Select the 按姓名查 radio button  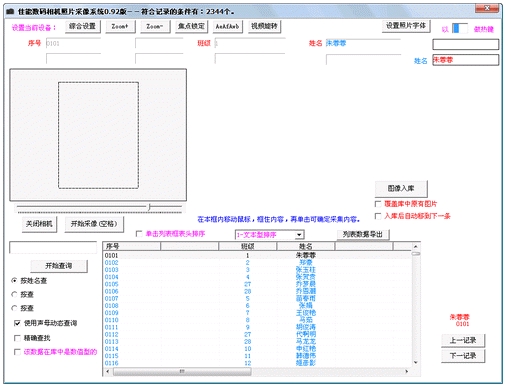14,281
